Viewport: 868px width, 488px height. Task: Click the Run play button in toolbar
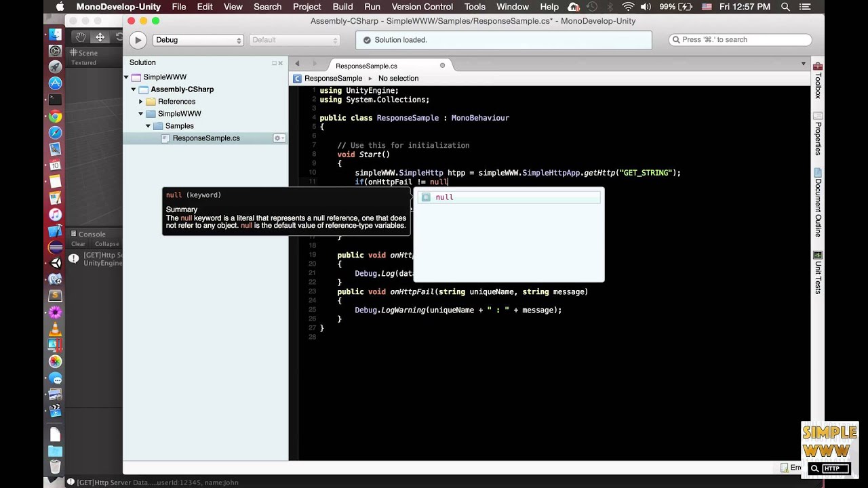coord(138,40)
